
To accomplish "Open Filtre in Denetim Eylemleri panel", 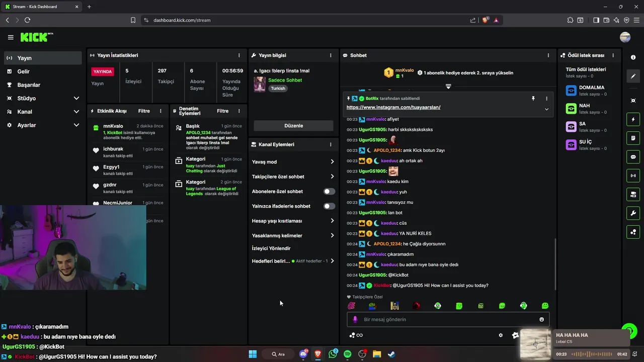I will pos(222,111).
